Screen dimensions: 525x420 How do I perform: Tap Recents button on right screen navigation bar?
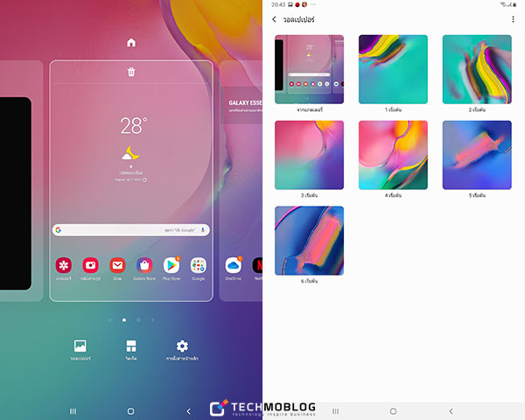click(x=335, y=411)
